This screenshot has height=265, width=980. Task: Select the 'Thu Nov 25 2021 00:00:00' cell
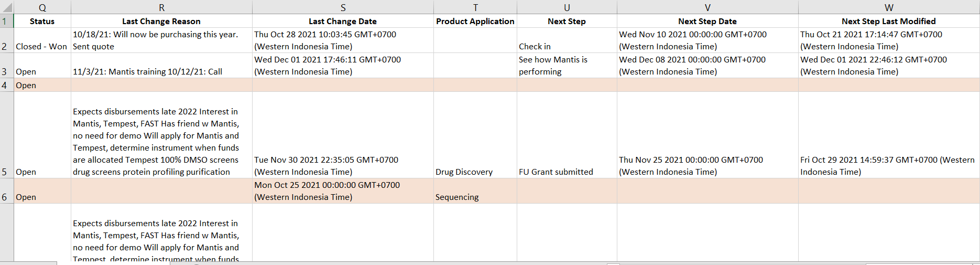(x=707, y=135)
